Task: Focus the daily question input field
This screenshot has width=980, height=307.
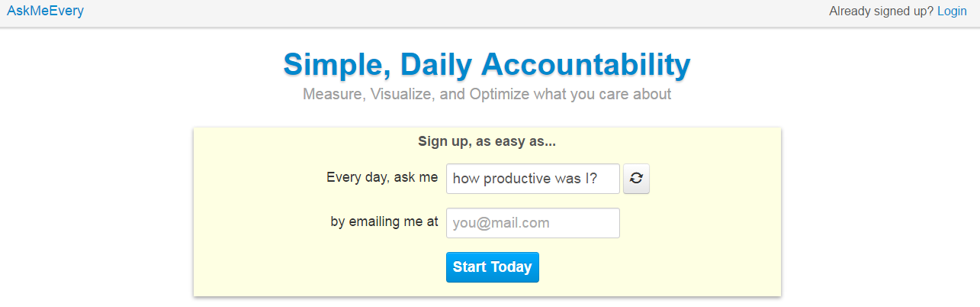Action: [x=533, y=179]
